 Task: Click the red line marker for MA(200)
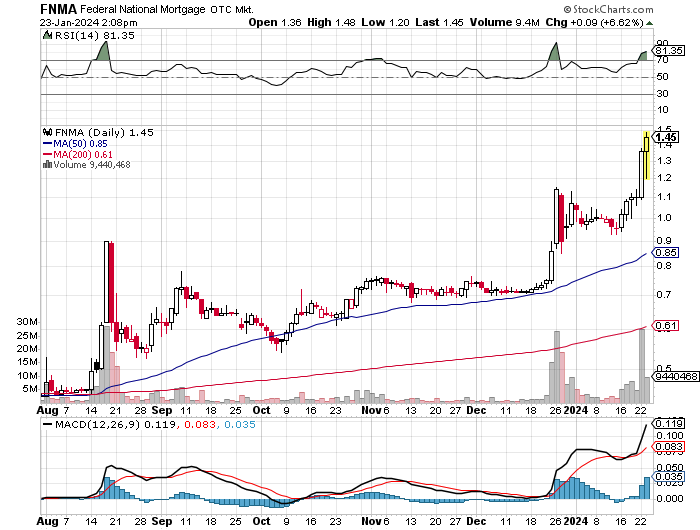[x=47, y=154]
